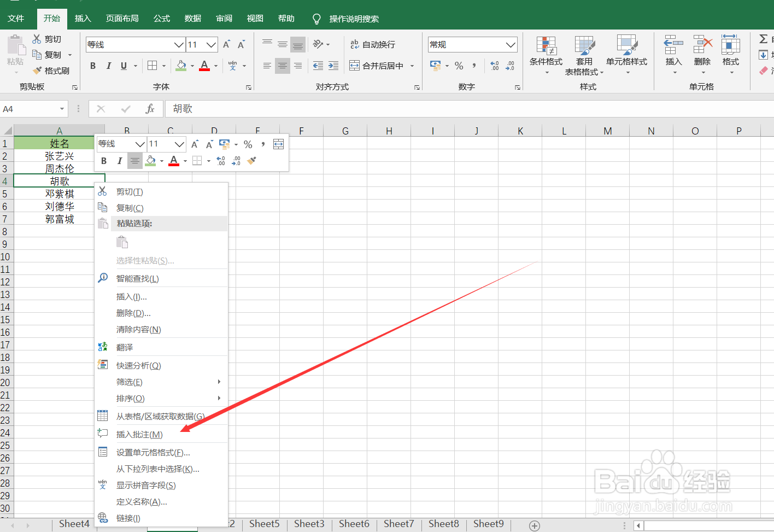
Task: Choose 插入批注(M) from context menu
Action: [x=161, y=434]
